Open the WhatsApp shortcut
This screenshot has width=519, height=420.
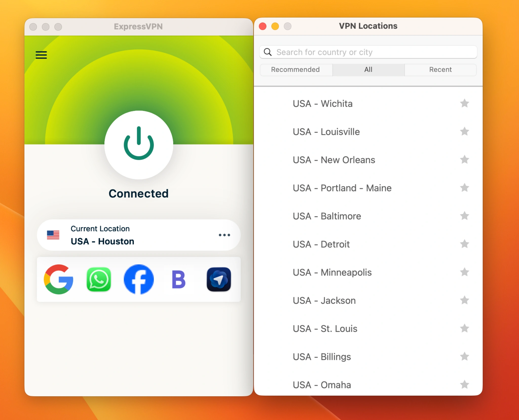coord(99,279)
